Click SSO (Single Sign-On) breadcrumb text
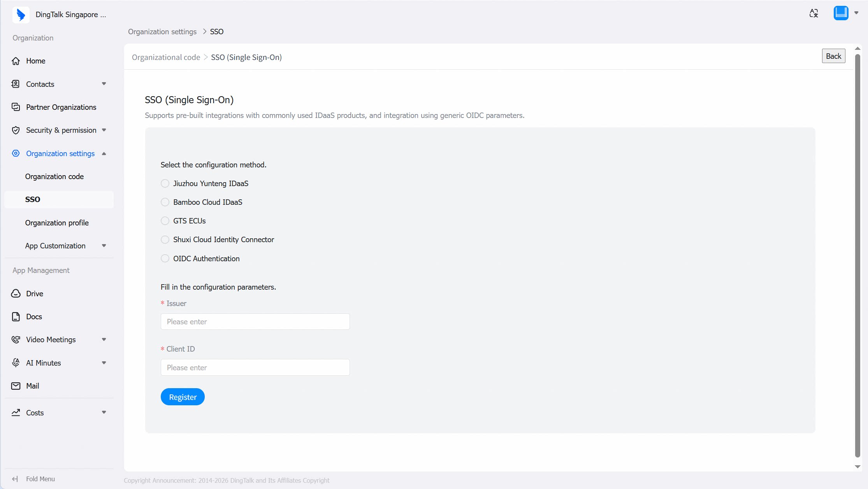The image size is (868, 489). pyautogui.click(x=246, y=57)
